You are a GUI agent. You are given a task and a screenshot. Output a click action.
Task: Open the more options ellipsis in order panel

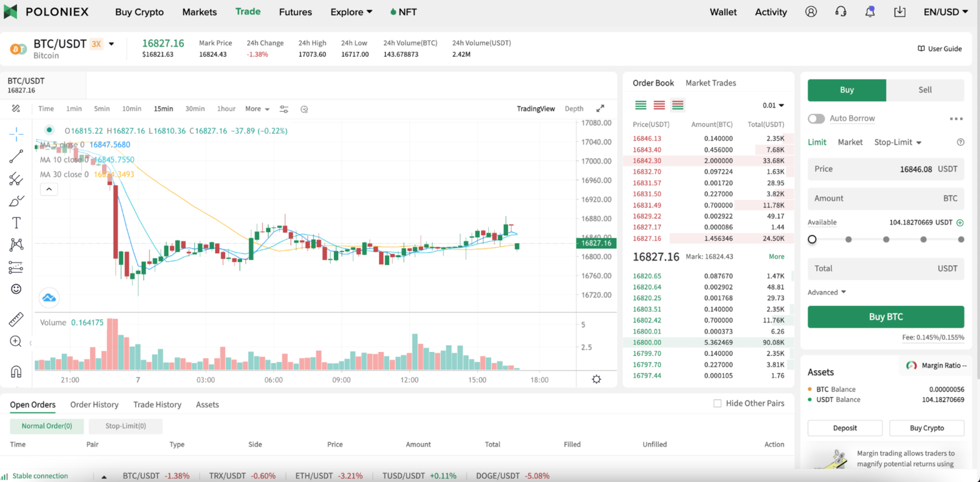(956, 119)
